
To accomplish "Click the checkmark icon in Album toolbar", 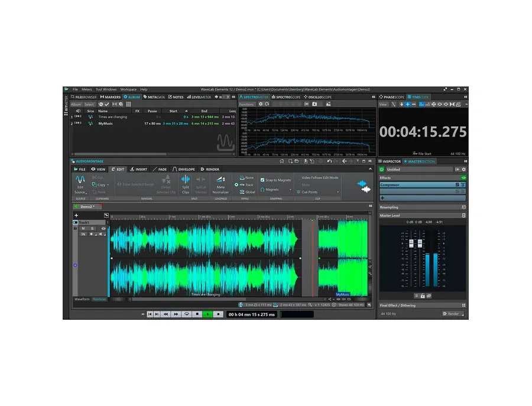I will (107, 104).
